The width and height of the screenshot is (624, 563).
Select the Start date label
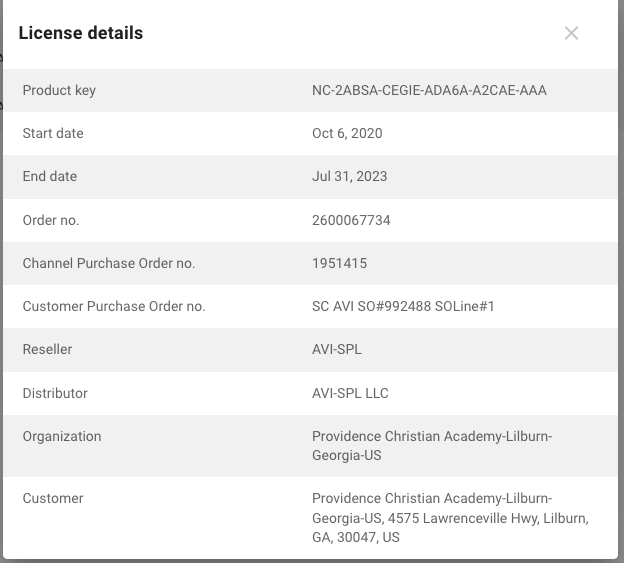point(53,133)
